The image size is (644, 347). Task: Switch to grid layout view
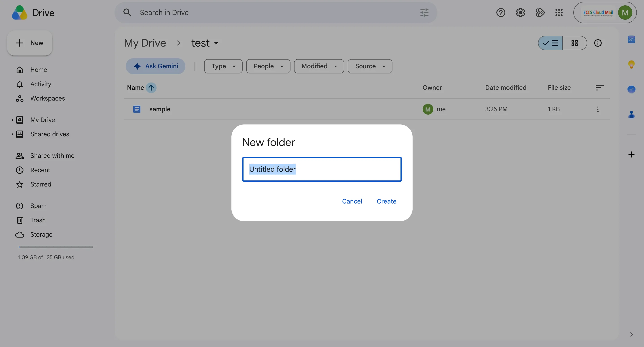pyautogui.click(x=574, y=43)
